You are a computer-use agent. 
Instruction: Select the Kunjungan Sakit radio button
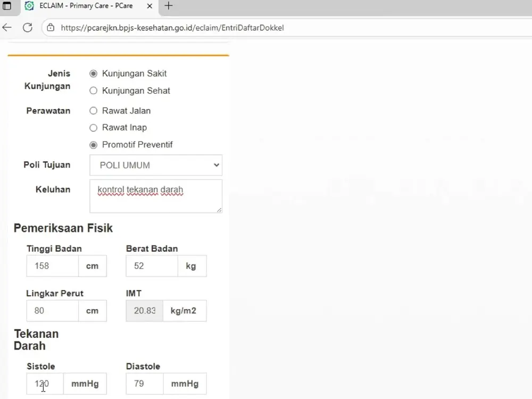[94, 74]
